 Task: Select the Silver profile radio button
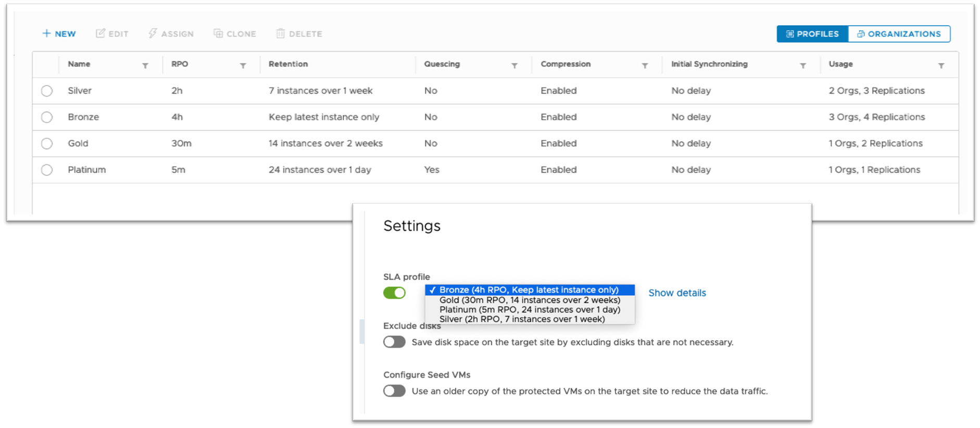click(47, 91)
